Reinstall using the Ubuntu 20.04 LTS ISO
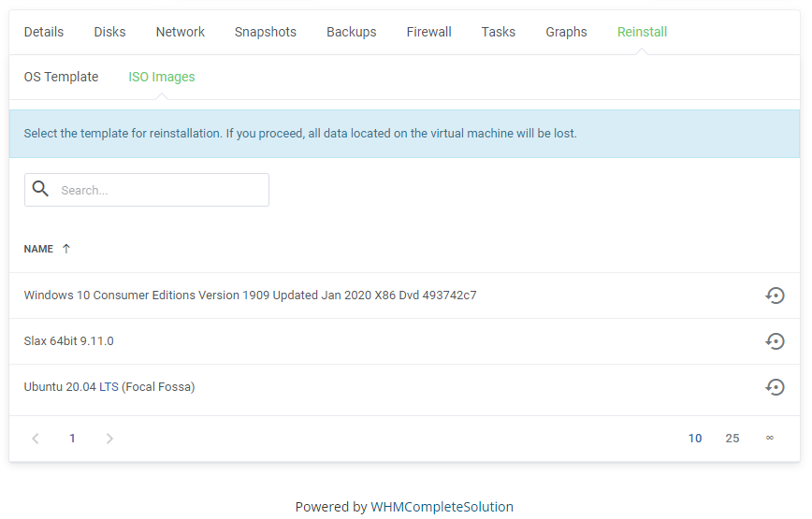Image resolution: width=812 pixels, height=519 pixels. 775,387
